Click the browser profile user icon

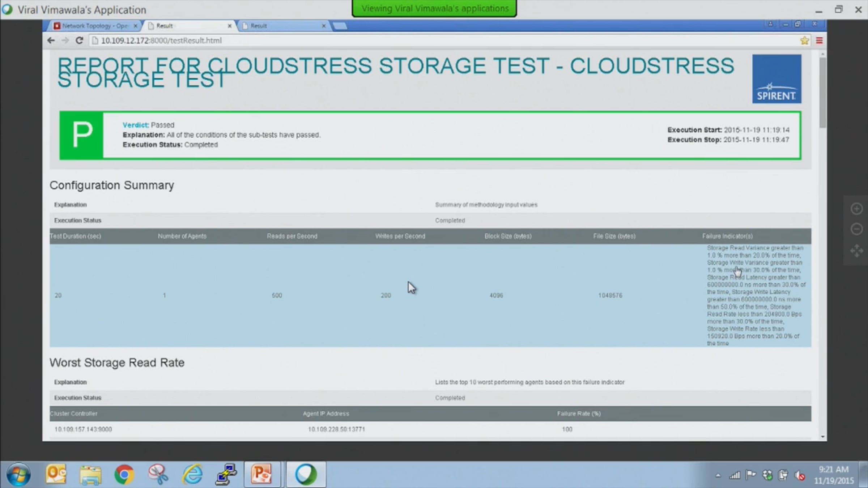point(770,24)
